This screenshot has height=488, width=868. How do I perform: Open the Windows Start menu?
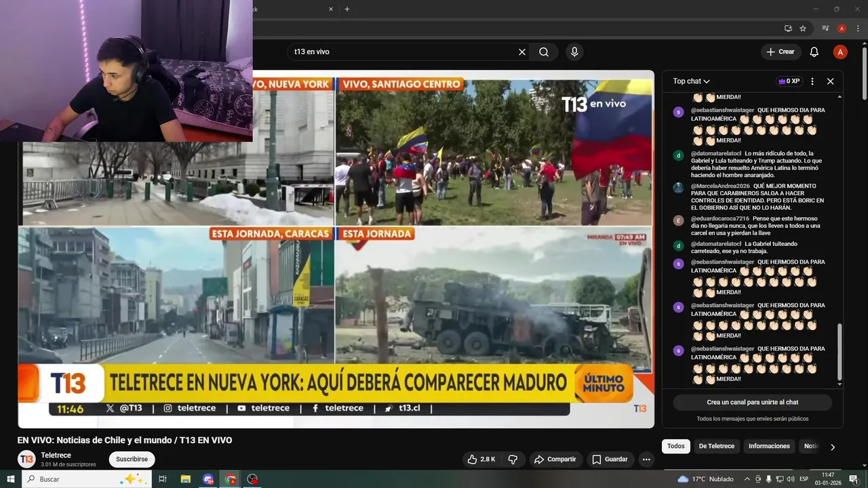click(x=10, y=479)
